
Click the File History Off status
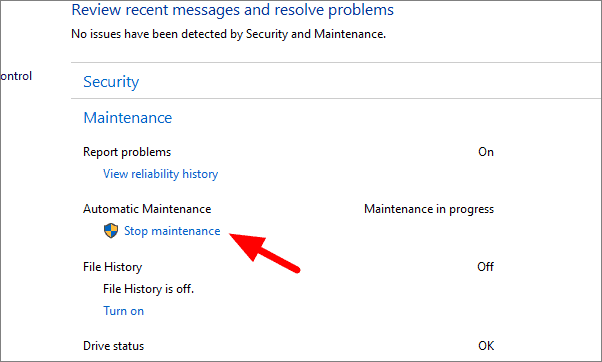coord(485,267)
